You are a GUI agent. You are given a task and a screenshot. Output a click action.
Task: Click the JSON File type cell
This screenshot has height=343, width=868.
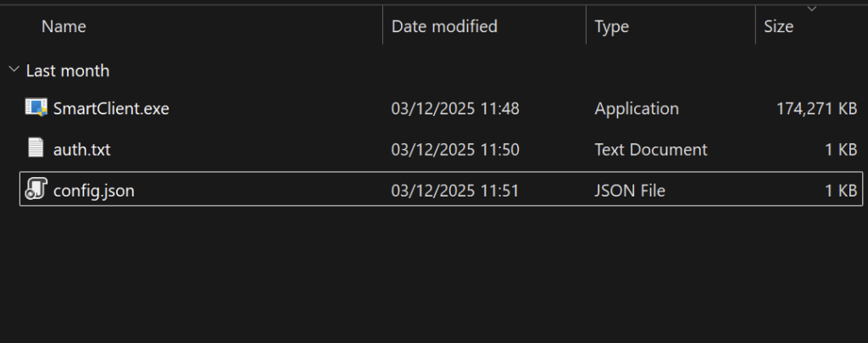[x=630, y=191]
